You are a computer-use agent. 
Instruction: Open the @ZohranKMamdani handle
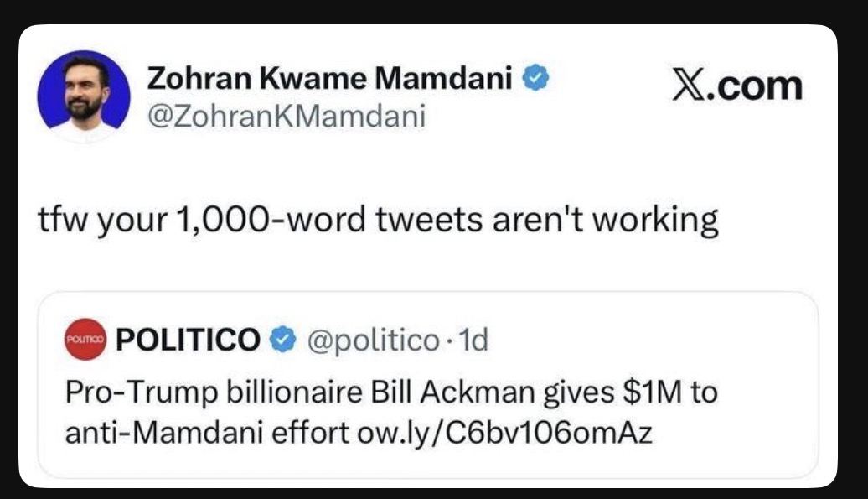coord(286,115)
